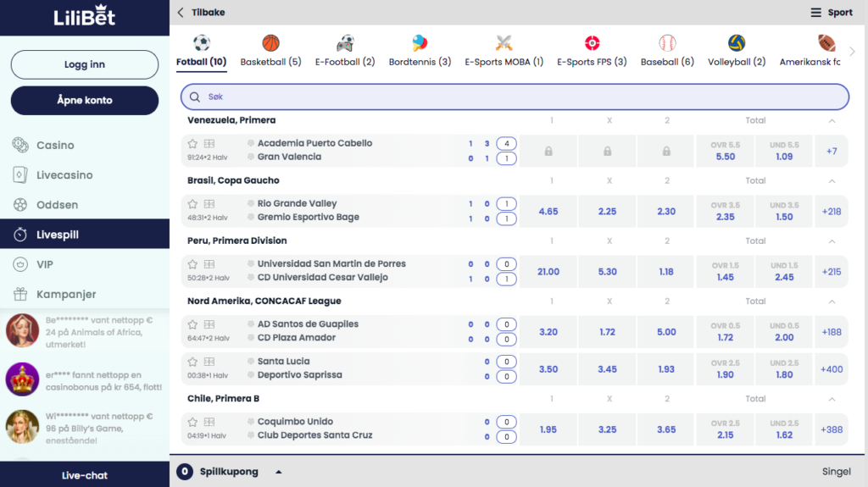Open the Fotball sport tab
This screenshot has width=868, height=487.
pos(202,51)
